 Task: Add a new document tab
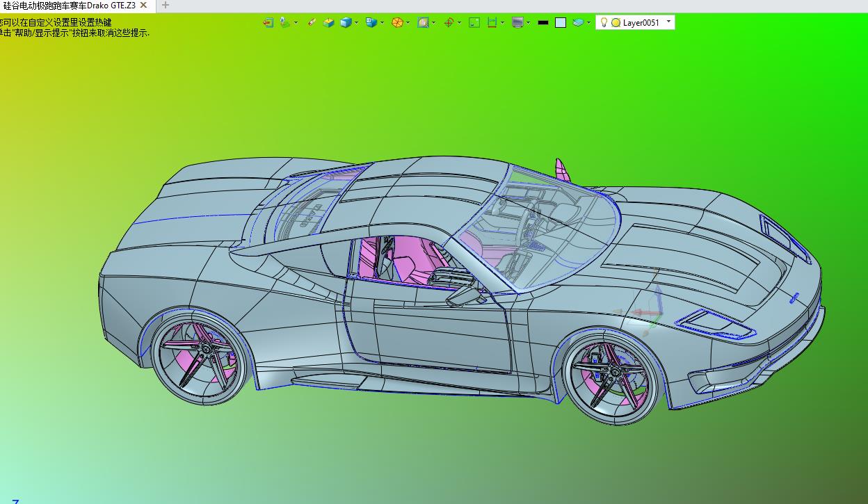(x=166, y=6)
